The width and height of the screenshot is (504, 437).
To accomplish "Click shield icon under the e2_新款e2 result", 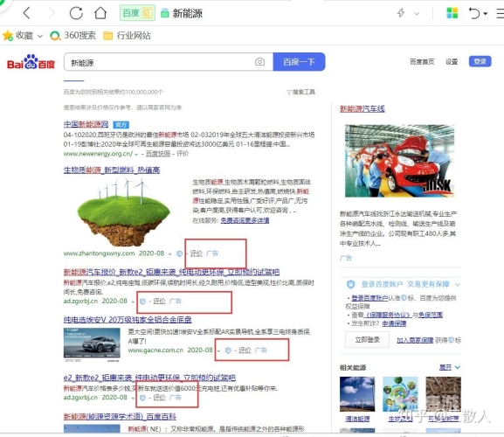I will (x=142, y=398).
